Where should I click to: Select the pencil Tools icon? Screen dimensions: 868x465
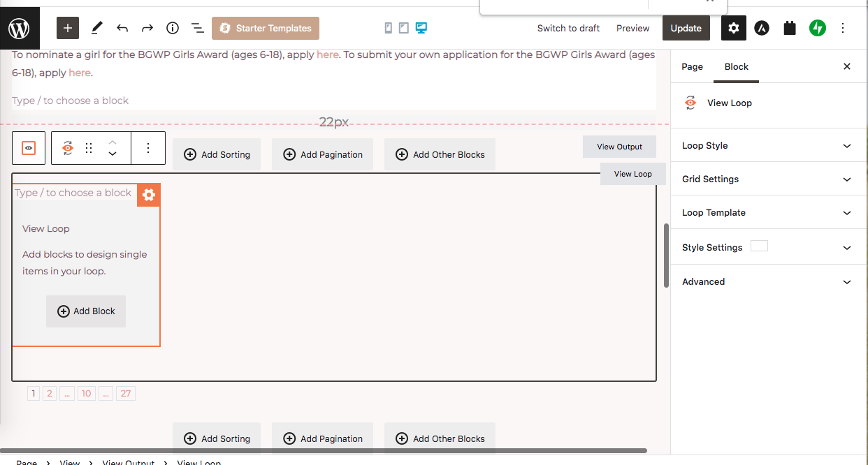tap(97, 29)
